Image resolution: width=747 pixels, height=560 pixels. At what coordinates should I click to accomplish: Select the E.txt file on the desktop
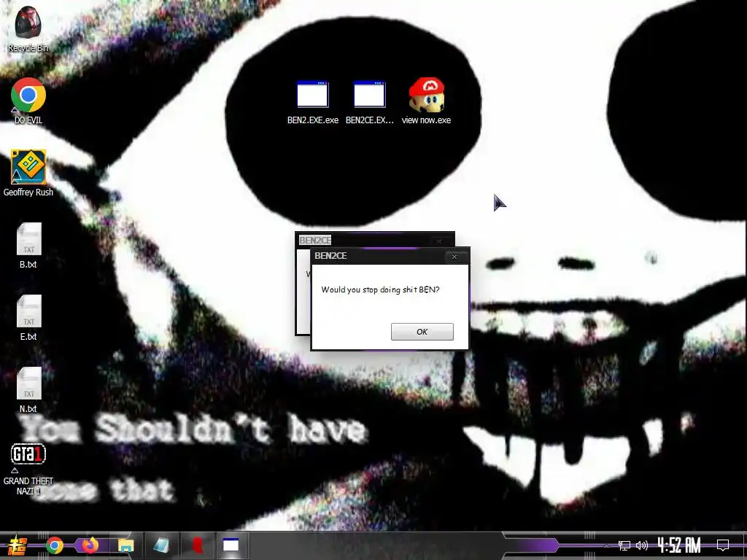[x=28, y=318]
